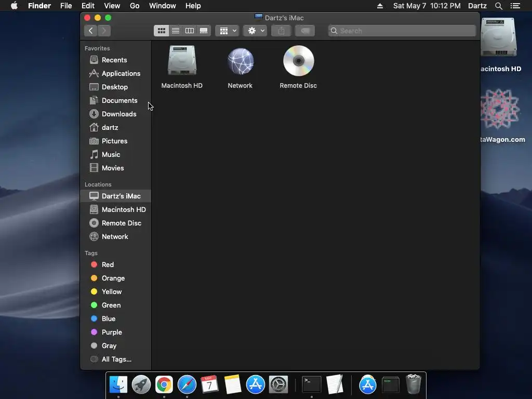Go back with the toolbar back arrow
532x399 pixels.
90,31
